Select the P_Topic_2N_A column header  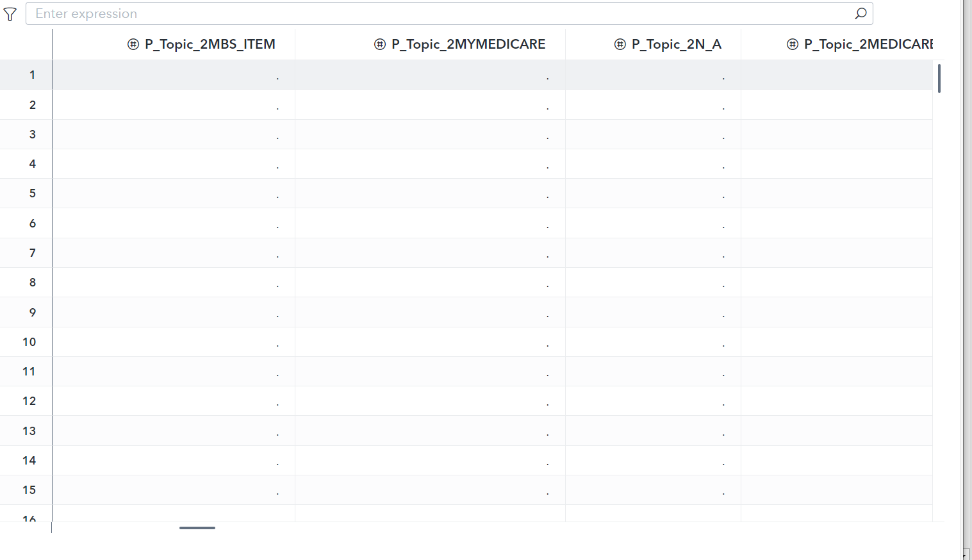[x=677, y=44]
